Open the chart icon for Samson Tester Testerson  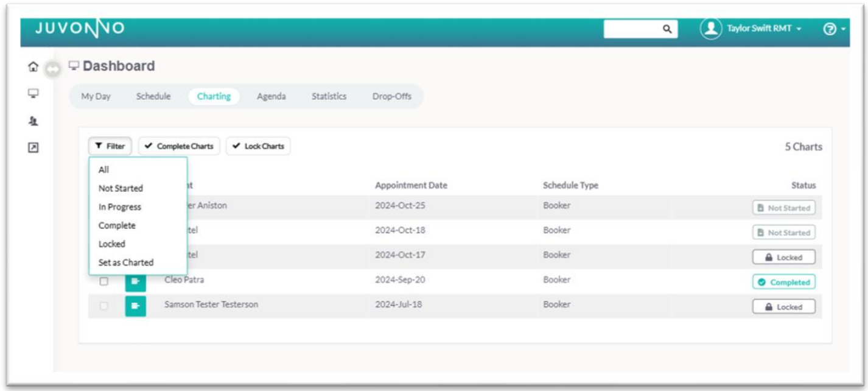(135, 306)
